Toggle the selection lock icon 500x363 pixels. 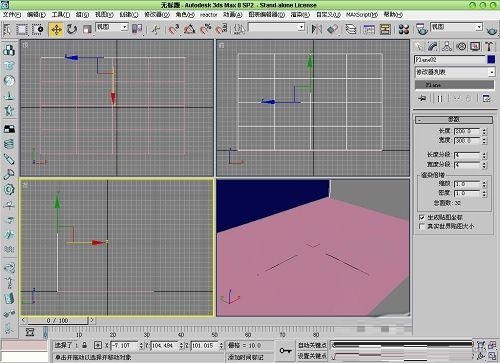[x=85, y=345]
